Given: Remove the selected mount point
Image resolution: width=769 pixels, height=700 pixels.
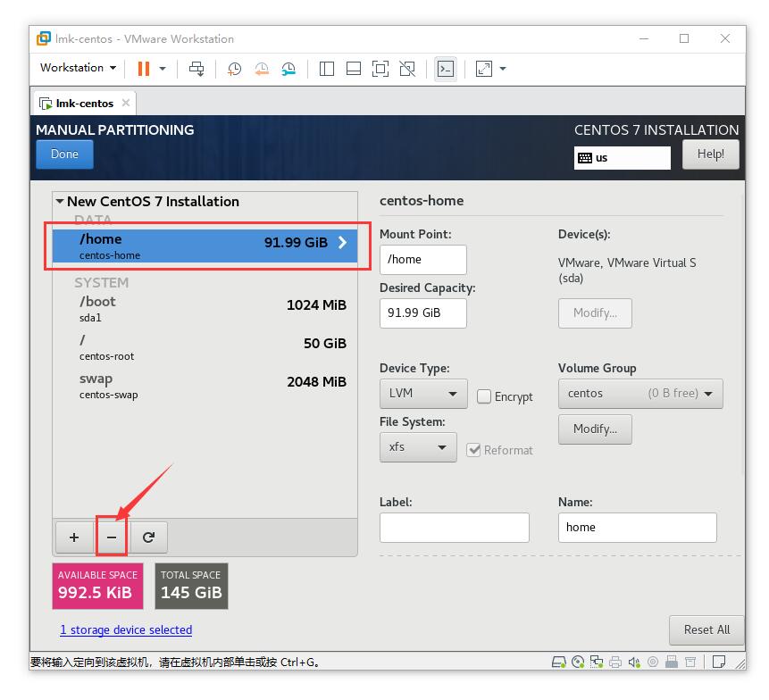Looking at the screenshot, I should [x=112, y=537].
